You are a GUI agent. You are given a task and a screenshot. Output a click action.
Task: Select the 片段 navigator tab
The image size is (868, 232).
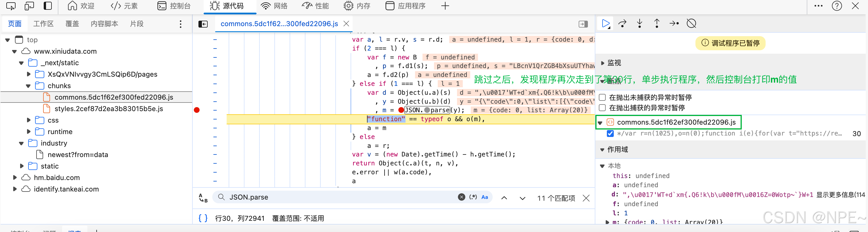coord(137,24)
